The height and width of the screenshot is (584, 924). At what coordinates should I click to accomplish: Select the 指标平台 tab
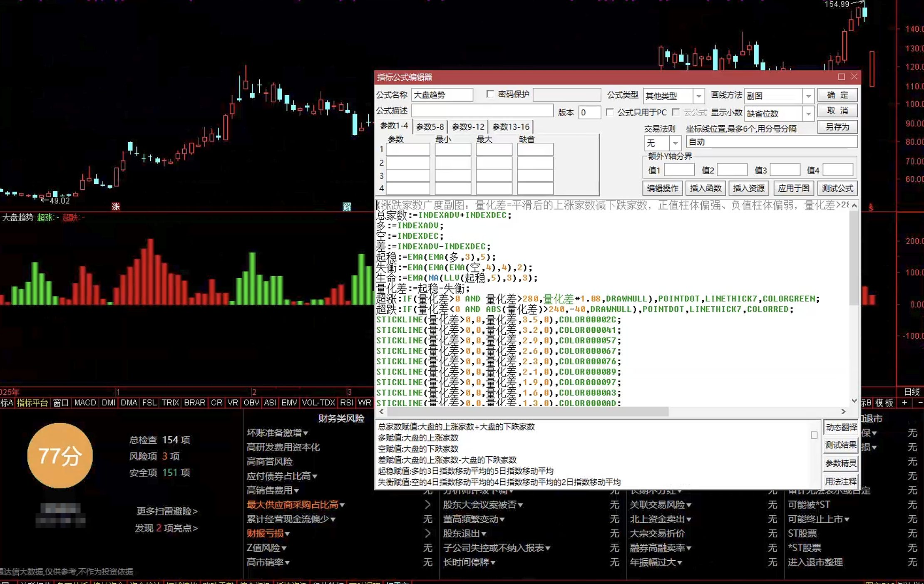[32, 403]
